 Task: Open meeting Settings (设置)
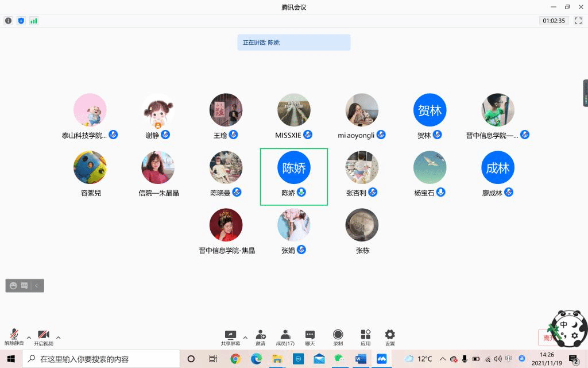point(390,337)
